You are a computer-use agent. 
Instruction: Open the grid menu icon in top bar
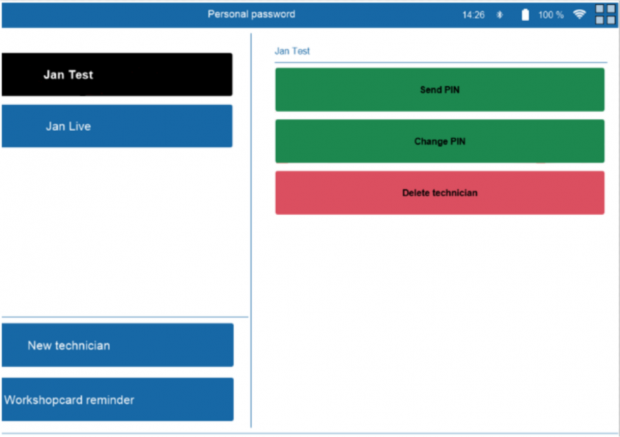click(x=605, y=14)
